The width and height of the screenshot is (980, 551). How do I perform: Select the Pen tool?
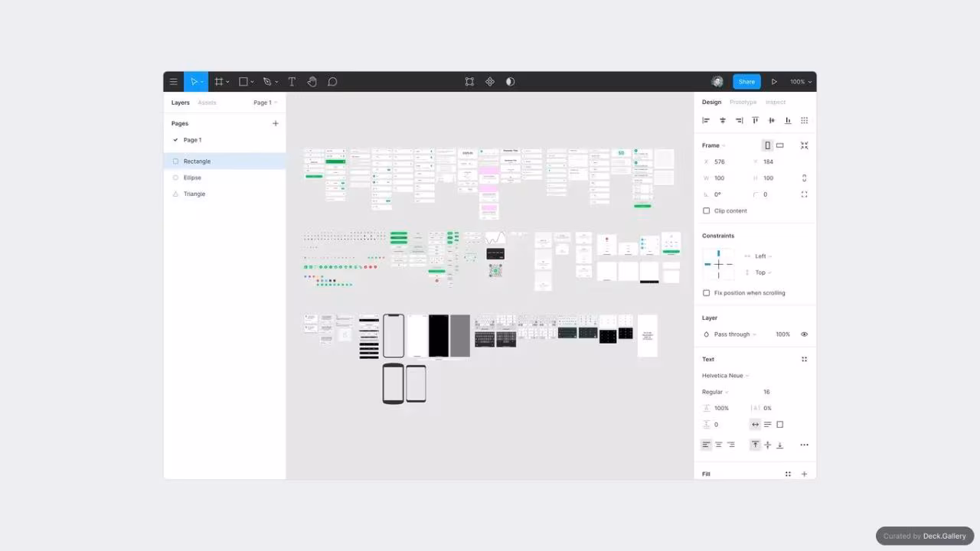(267, 82)
